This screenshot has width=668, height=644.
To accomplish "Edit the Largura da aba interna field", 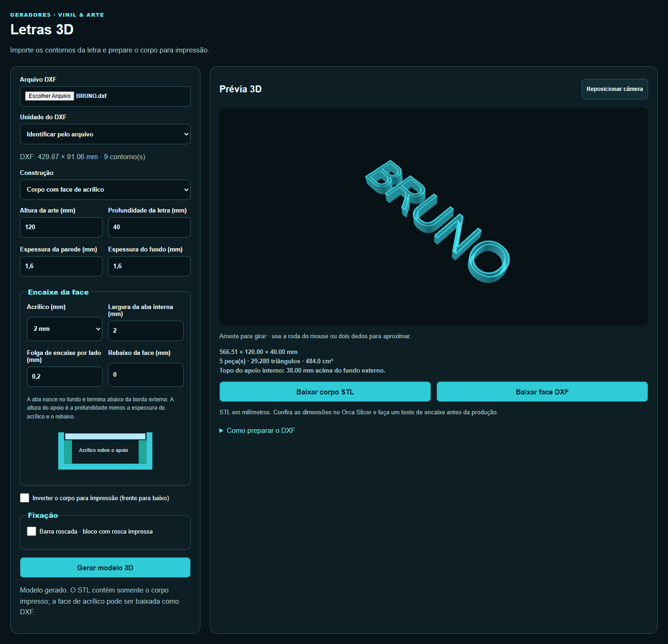I will tap(146, 331).
